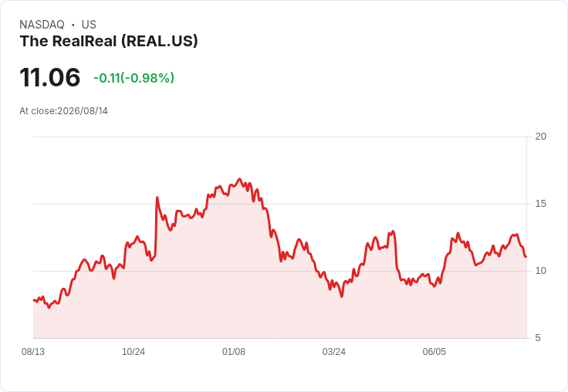Select the lowest dip after 03/24
The image size is (568, 392).
click(x=342, y=296)
